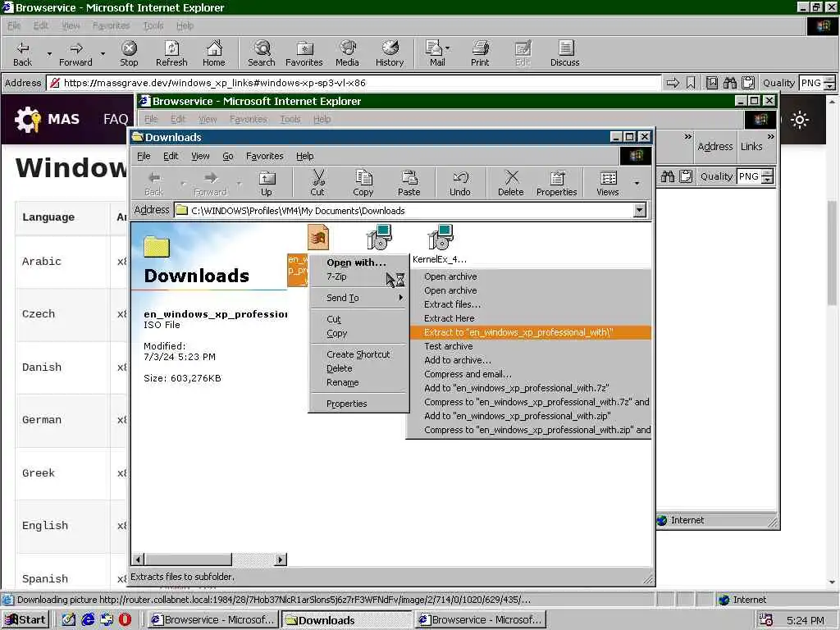This screenshot has width=840, height=630.
Task: Click the 5:24 PM system clock
Action: tap(806, 620)
